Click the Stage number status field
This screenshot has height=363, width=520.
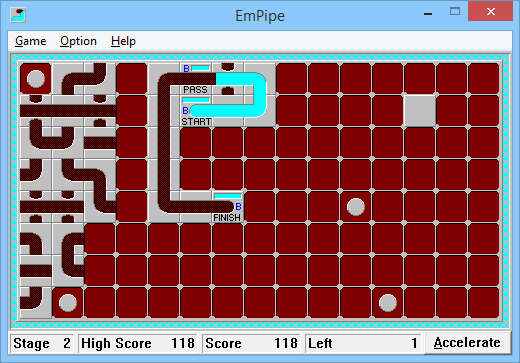(x=42, y=343)
